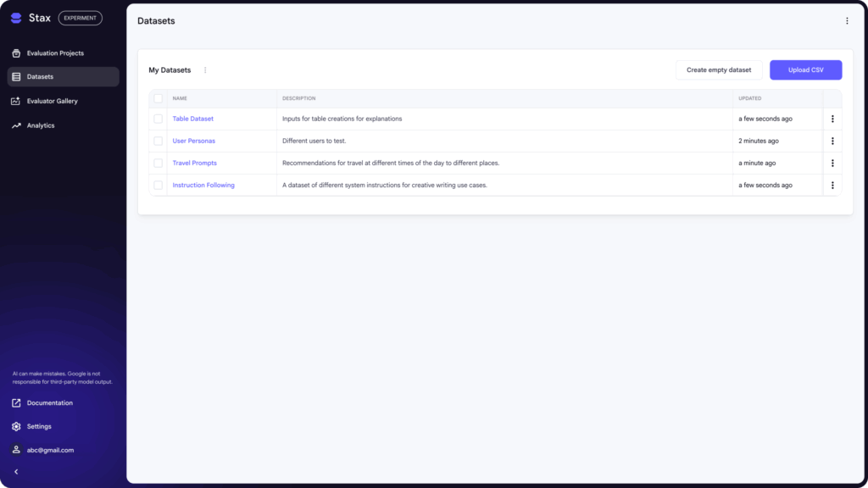
Task: Go to Evaluation Projects
Action: pyautogui.click(x=63, y=53)
